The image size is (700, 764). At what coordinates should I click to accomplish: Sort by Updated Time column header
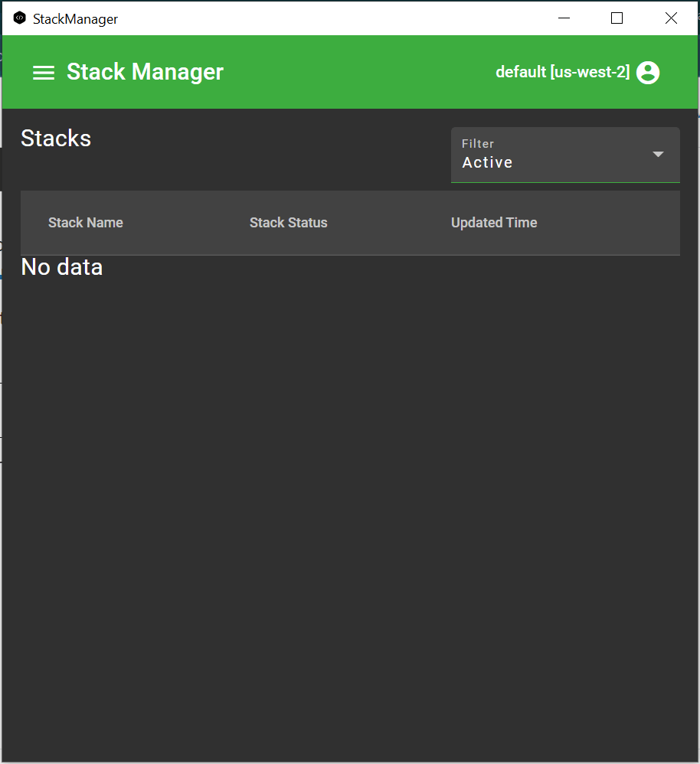494,223
